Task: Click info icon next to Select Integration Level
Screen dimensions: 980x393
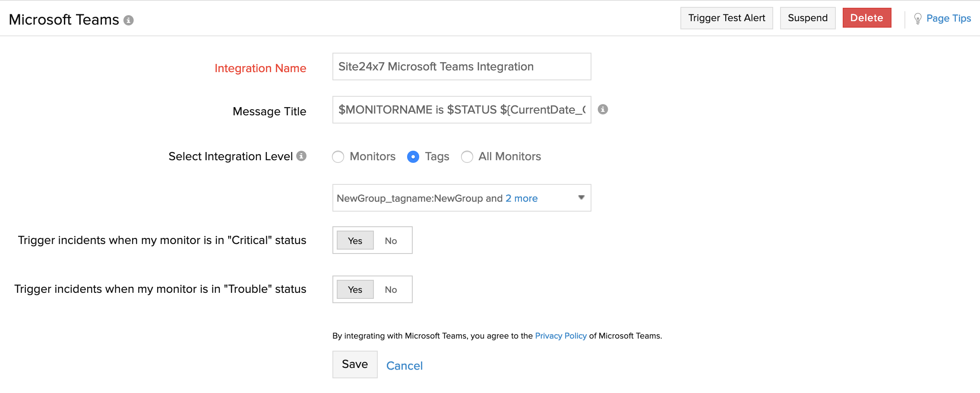Action: 301,156
